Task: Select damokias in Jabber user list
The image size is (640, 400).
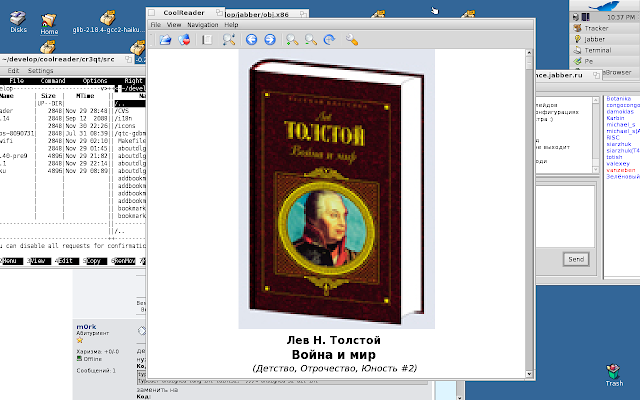Action: coord(620,112)
